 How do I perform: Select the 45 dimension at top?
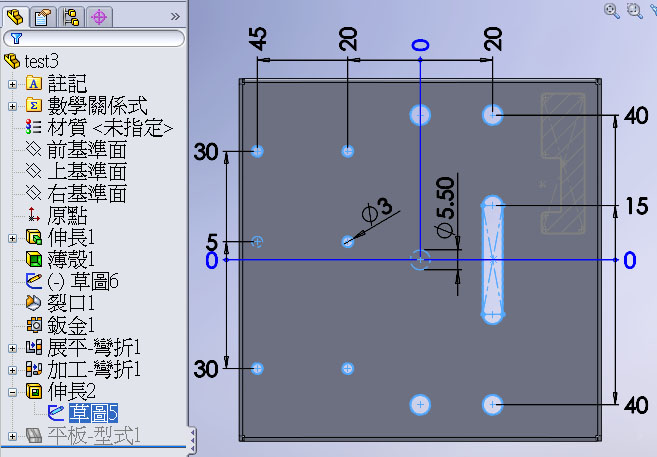tap(259, 39)
